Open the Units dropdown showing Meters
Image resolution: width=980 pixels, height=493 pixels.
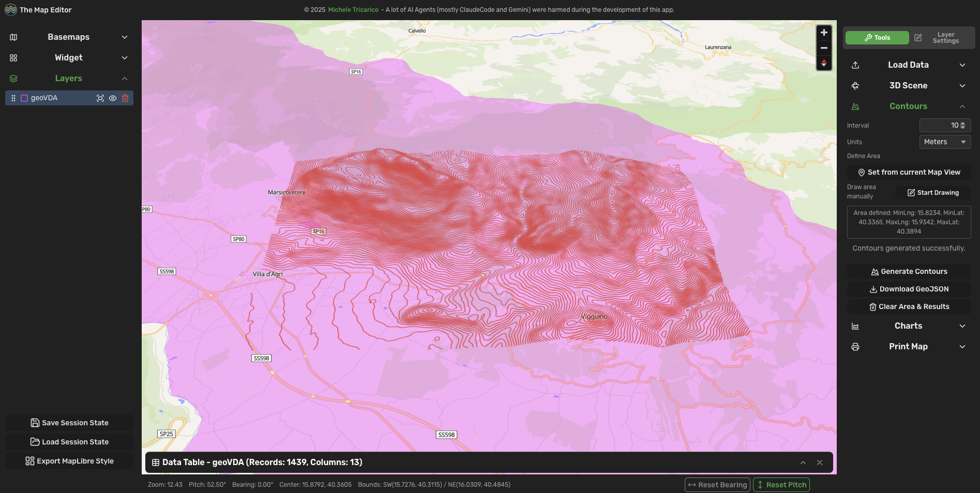pyautogui.click(x=945, y=142)
